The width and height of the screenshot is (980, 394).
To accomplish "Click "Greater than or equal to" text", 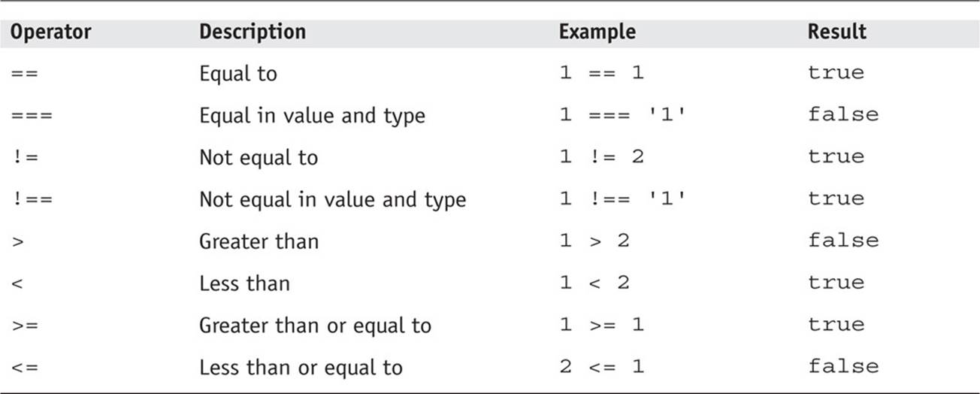I will [314, 326].
